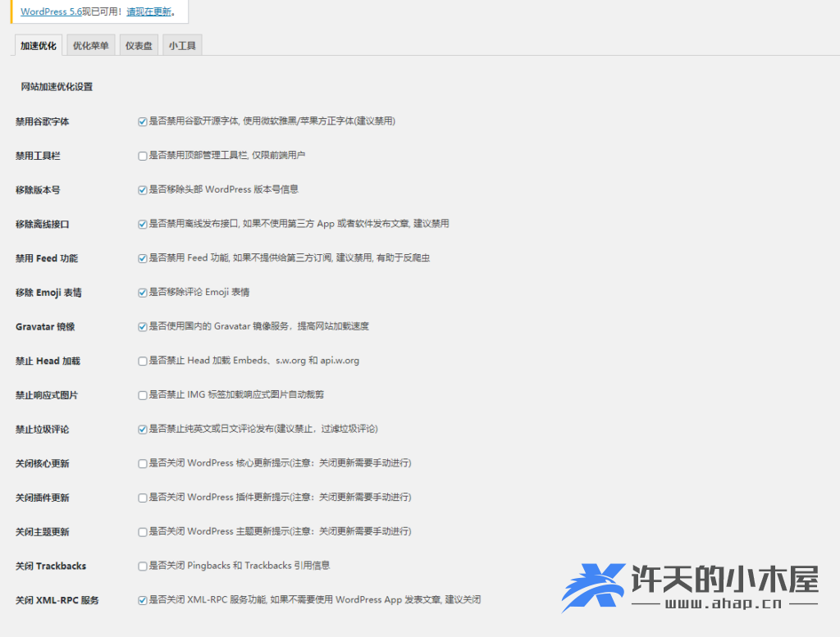Click the description starting 是否禁用谷歌开源字体
Image resolution: width=840 pixels, height=637 pixels.
pyautogui.click(x=272, y=121)
